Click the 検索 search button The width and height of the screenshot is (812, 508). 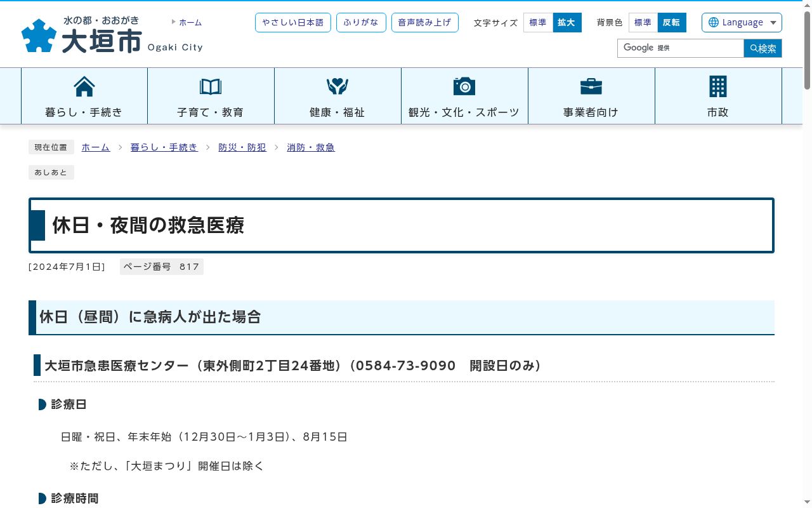763,48
